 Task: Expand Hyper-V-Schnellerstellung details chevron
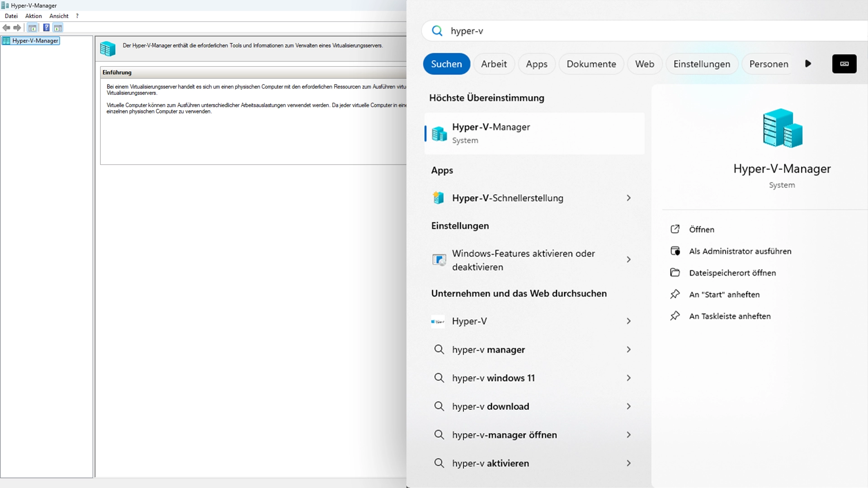[x=628, y=198]
